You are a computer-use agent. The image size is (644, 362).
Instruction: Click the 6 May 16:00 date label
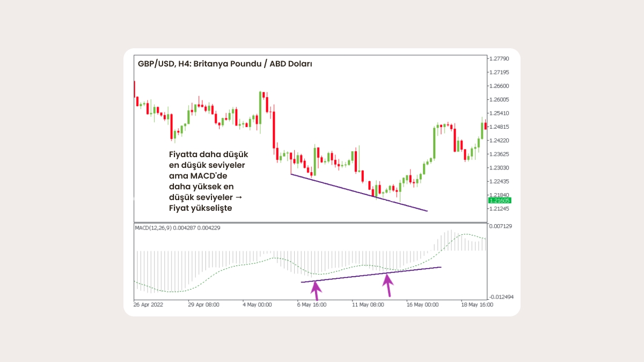click(312, 304)
